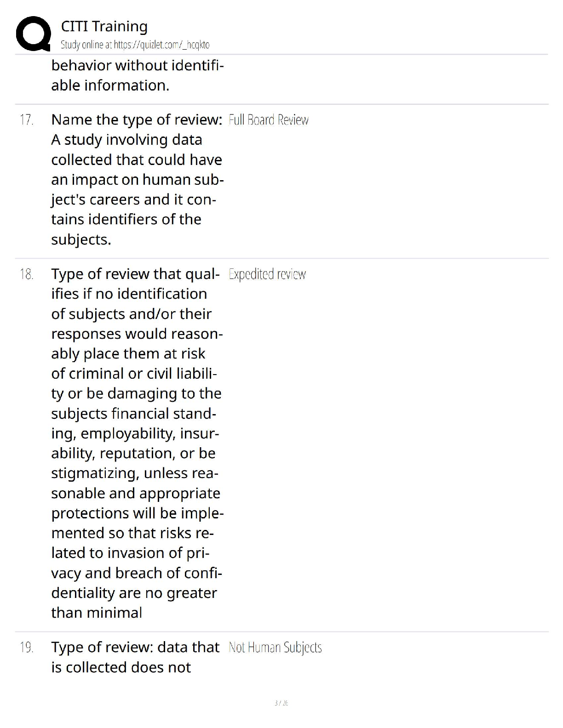Select the CITI Training title

[104, 27]
